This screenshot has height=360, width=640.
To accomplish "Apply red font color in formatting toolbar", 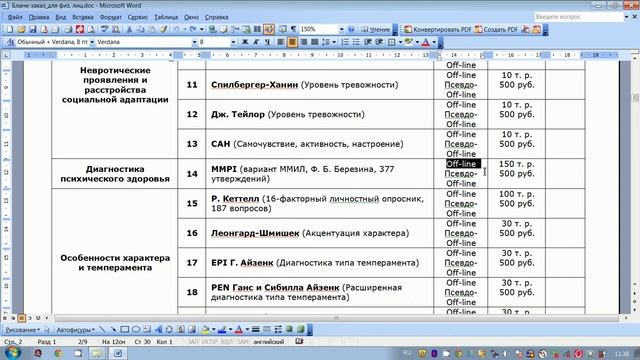I will pyautogui.click(x=425, y=42).
